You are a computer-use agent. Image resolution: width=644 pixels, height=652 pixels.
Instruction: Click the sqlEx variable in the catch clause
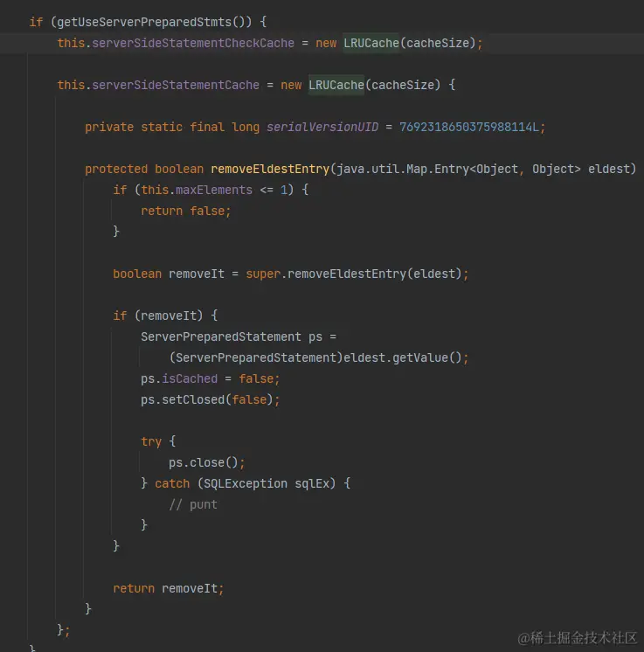point(312,483)
